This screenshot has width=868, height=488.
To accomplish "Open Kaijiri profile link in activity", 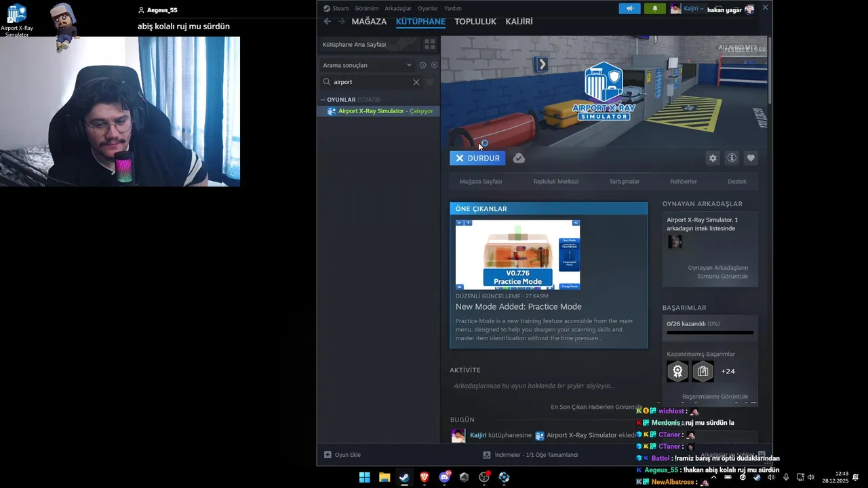I will pos(478,435).
